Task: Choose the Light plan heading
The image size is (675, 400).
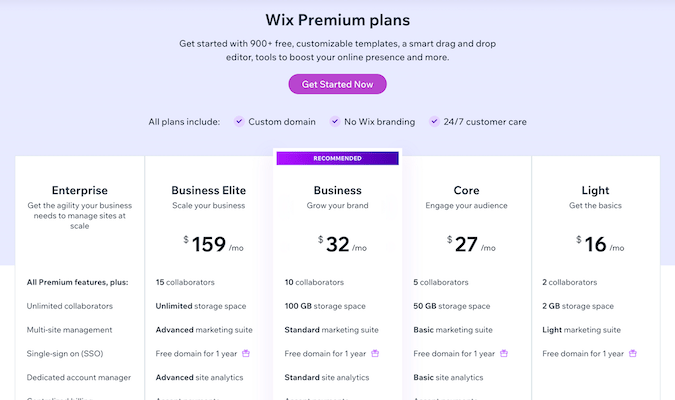Action: click(595, 190)
